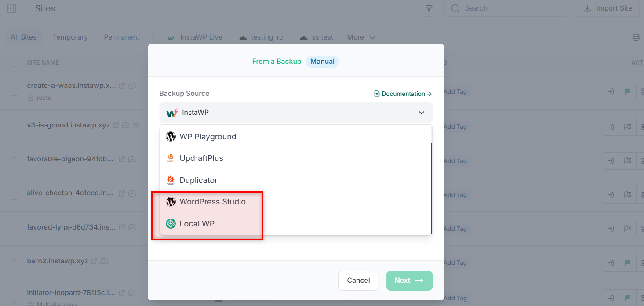The image size is (644, 306).
Task: Show All Sites tab
Action: [x=24, y=37]
